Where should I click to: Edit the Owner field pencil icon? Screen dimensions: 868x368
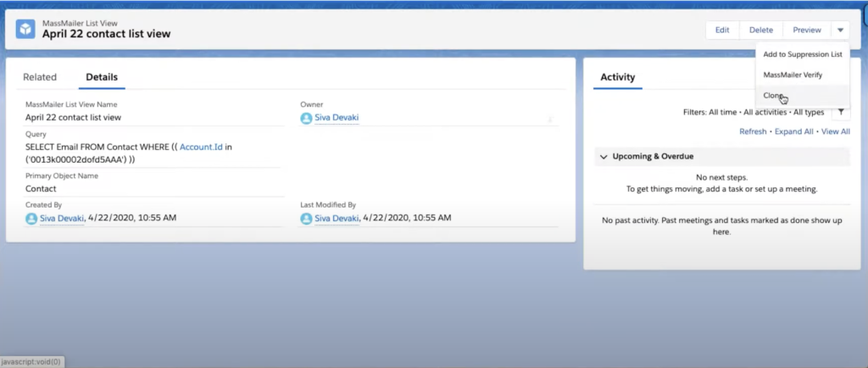(549, 119)
